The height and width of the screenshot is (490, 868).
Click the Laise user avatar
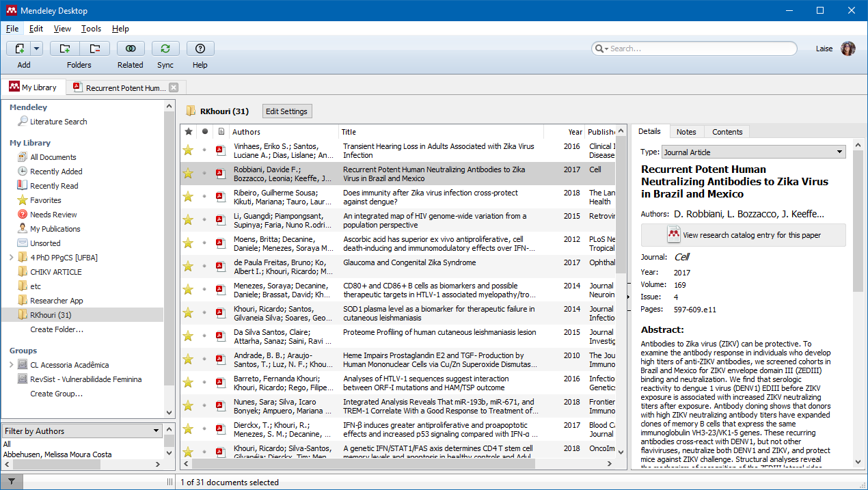click(x=848, y=49)
